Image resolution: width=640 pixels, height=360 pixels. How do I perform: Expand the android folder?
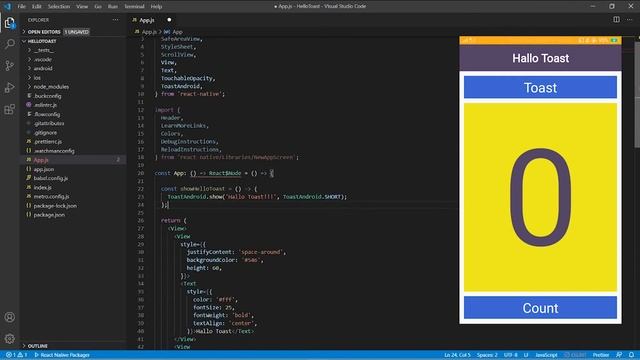(x=43, y=69)
